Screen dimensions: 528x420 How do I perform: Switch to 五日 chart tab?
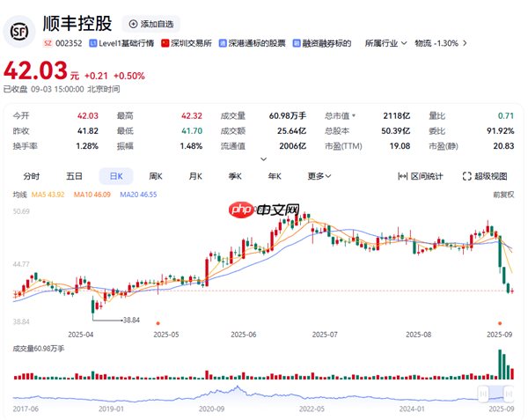[x=74, y=176]
